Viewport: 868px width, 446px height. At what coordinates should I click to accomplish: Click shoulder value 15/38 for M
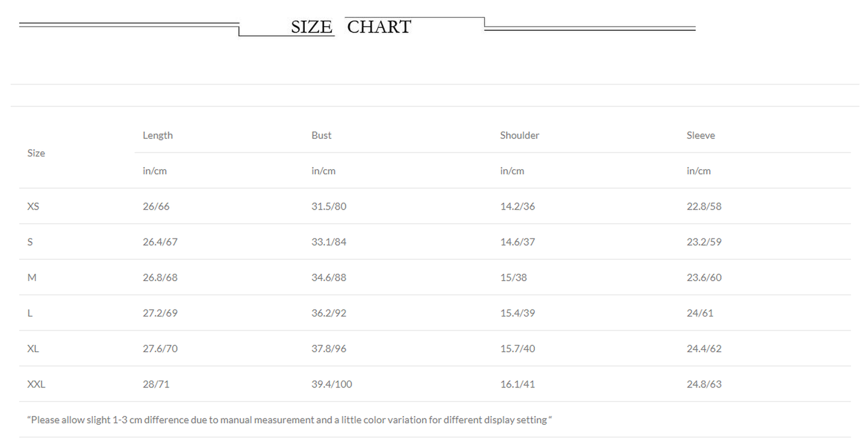(513, 277)
